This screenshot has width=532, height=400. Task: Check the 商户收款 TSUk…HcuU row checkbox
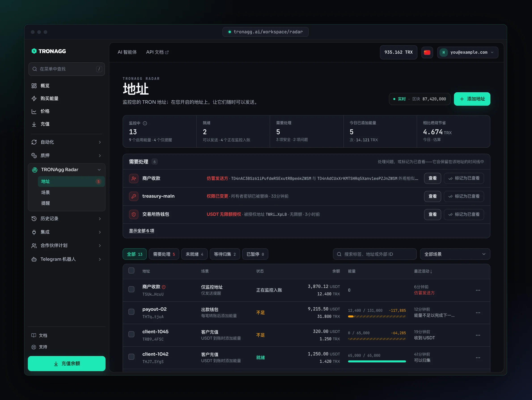131,289
